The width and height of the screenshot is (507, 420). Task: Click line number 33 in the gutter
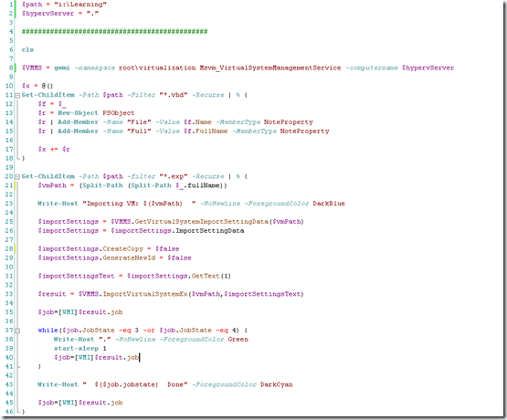9,294
